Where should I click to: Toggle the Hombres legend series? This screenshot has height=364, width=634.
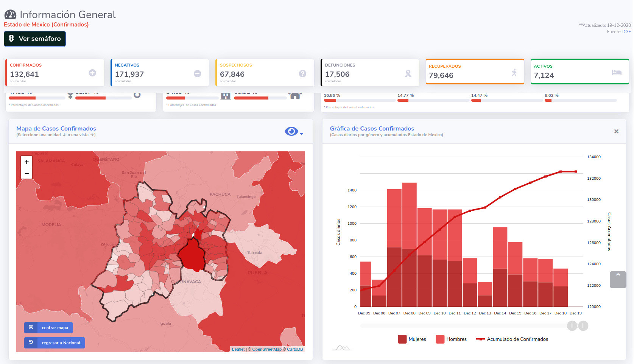point(451,339)
